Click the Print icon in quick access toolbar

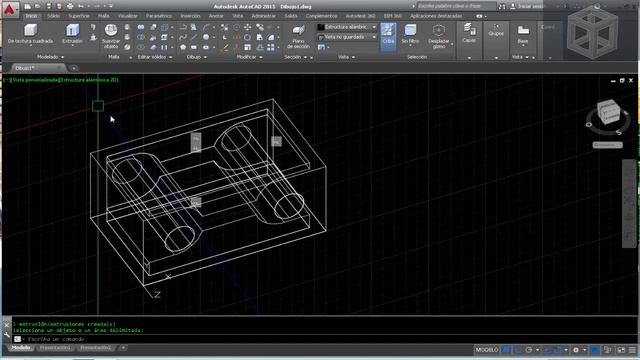70,6
